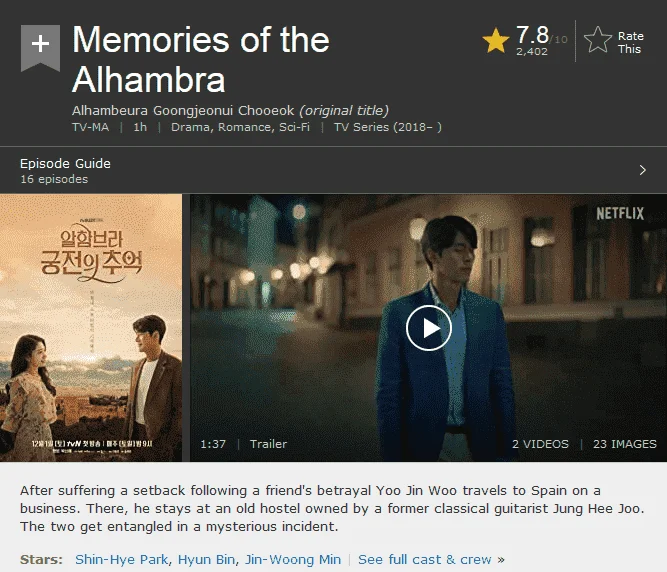This screenshot has width=667, height=572.
Task: Open Jin-Woong Min's profile
Action: pos(293,559)
